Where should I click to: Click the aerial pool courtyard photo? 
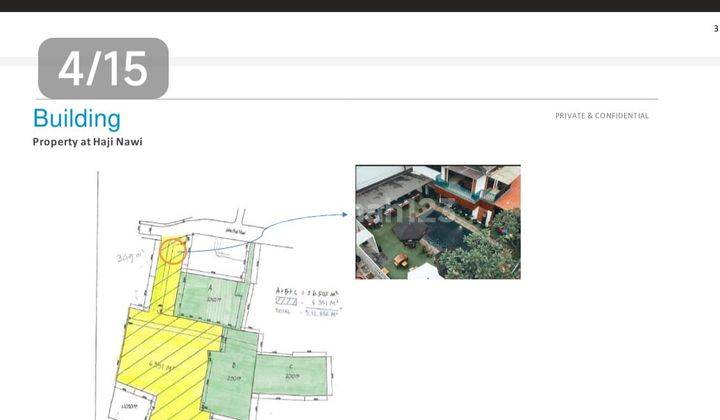(438, 222)
